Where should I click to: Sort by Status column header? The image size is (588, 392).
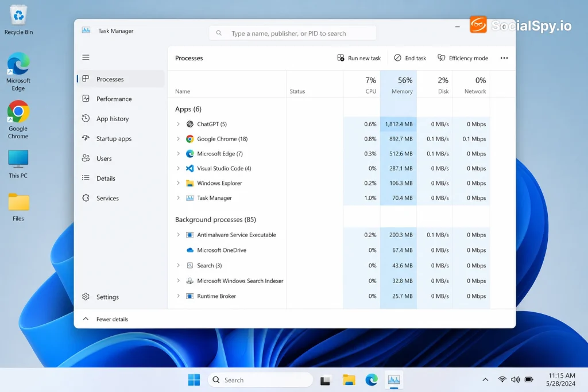pyautogui.click(x=315, y=85)
